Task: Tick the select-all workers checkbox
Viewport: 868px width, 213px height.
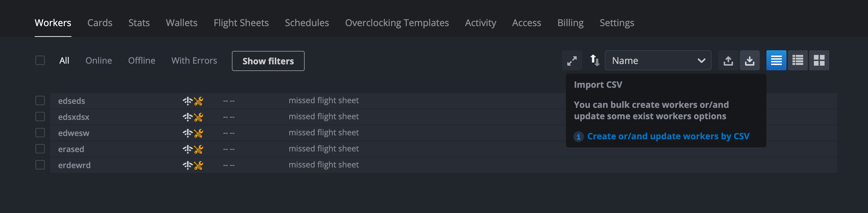Action: [x=40, y=60]
